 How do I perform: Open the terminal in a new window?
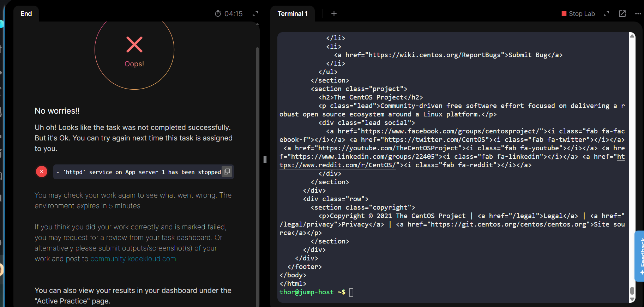pyautogui.click(x=622, y=14)
